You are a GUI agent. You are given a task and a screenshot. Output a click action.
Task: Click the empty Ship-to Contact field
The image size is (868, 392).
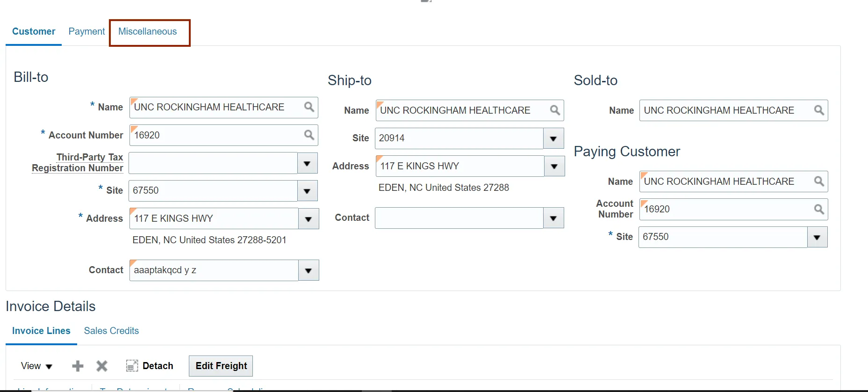459,218
